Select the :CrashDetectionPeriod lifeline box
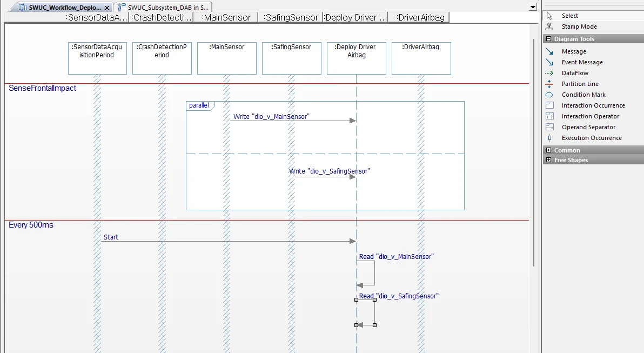Viewport: 644px width, 353px height. coord(162,58)
